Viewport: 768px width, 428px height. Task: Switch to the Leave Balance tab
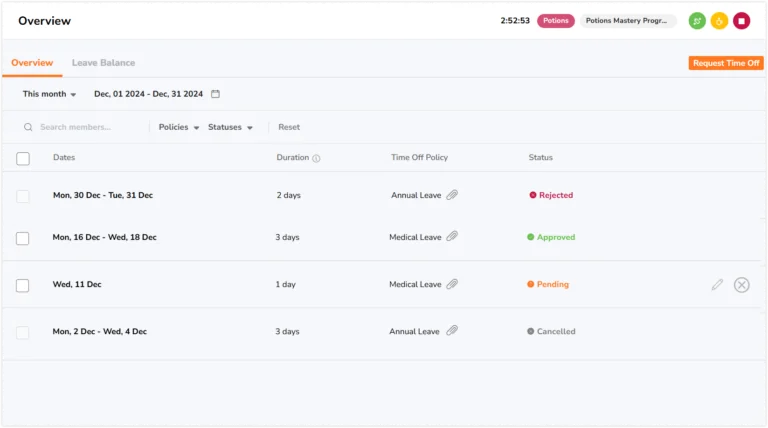[x=103, y=63]
